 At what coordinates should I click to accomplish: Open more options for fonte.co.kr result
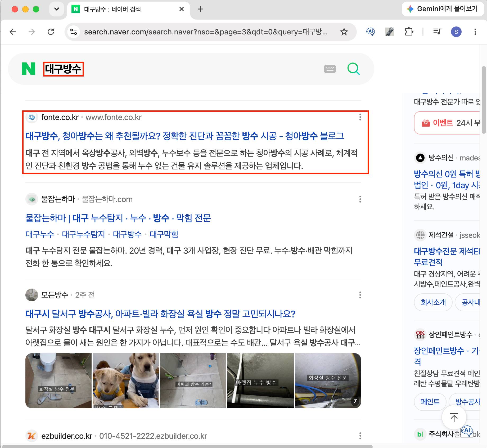pos(360,117)
